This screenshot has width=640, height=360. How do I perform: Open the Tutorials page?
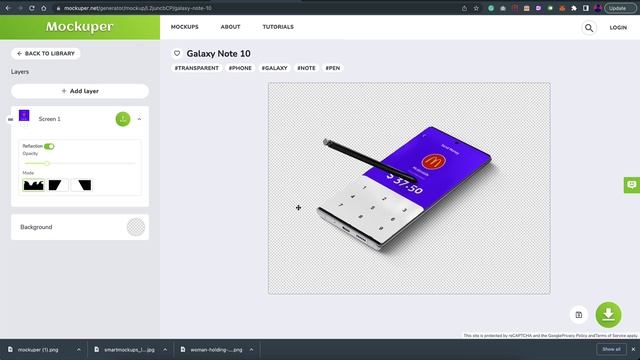(278, 27)
